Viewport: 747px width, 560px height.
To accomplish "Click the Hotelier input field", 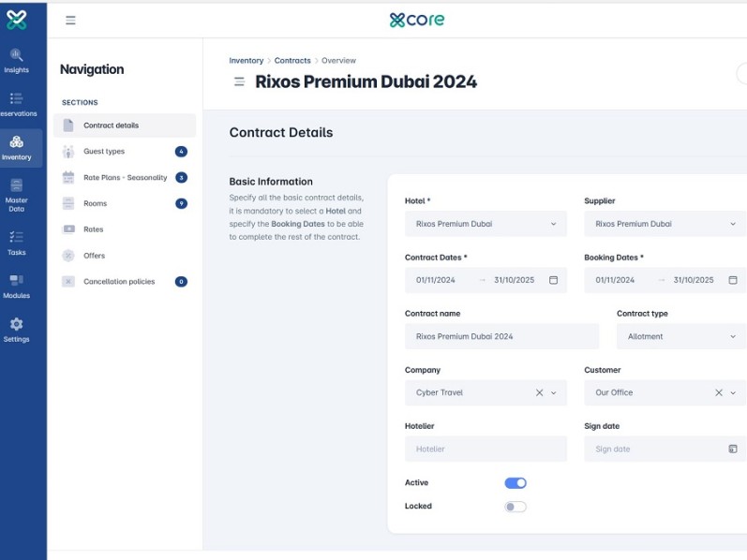I will [x=486, y=449].
